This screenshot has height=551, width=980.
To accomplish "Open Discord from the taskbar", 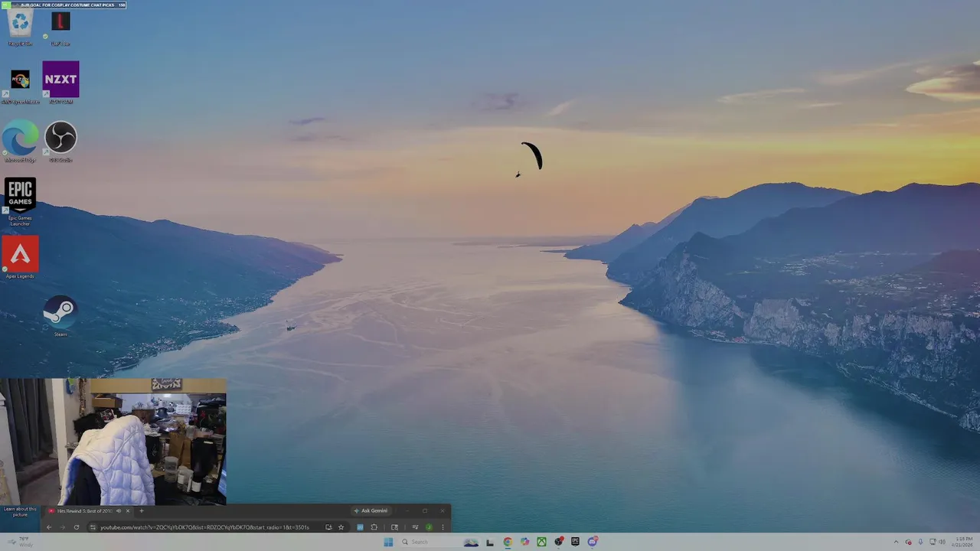I will click(593, 542).
